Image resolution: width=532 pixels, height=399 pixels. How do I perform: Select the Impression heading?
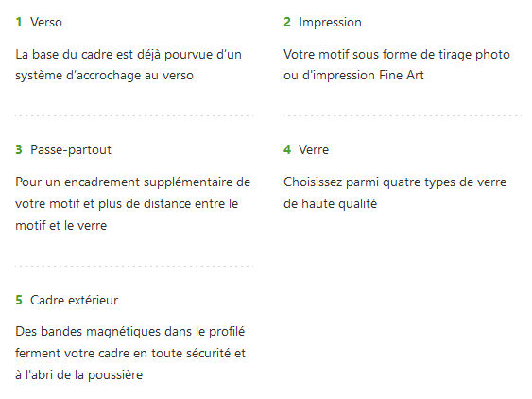point(330,23)
